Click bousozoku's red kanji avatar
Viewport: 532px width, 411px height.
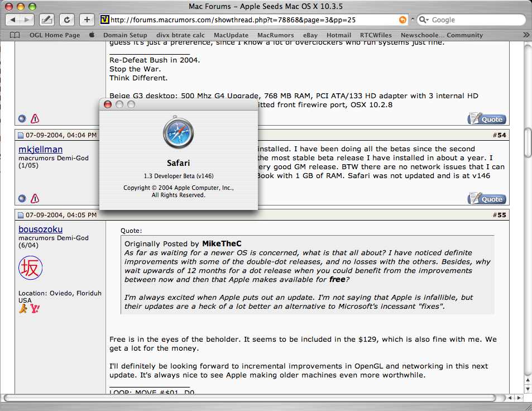pos(31,268)
